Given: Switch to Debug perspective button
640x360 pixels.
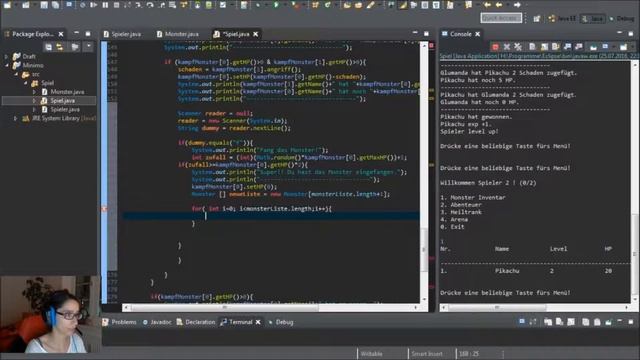Looking at the screenshot, I should [622, 18].
